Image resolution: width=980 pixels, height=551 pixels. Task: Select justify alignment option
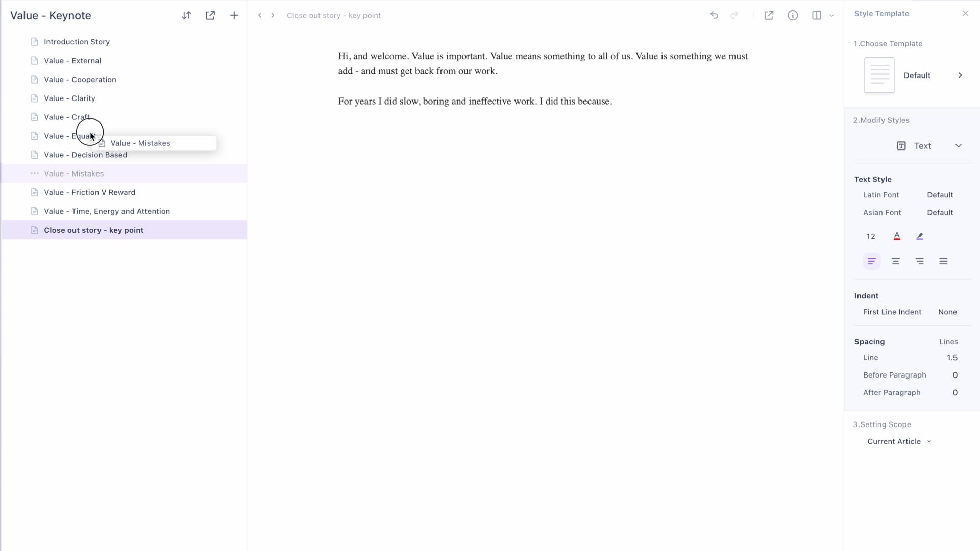point(943,261)
